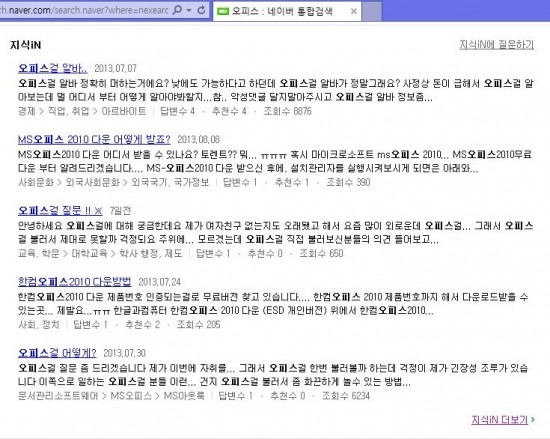Image resolution: width=550 pixels, height=439 pixels.
Task: Click the 외국국기, 국가정보 category breadcrumb
Action: 170,182
